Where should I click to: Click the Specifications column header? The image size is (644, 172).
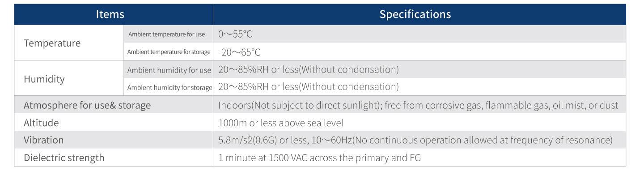(415, 14)
